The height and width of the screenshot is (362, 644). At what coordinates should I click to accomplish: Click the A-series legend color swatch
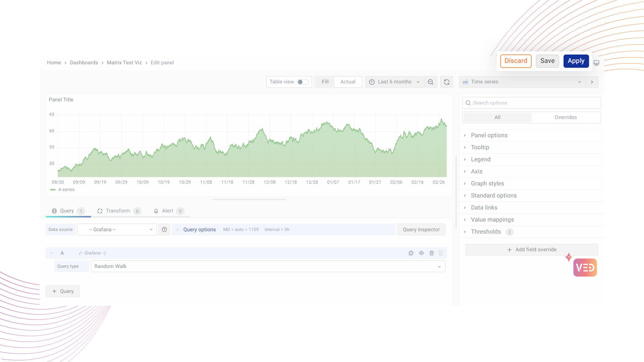pos(53,190)
